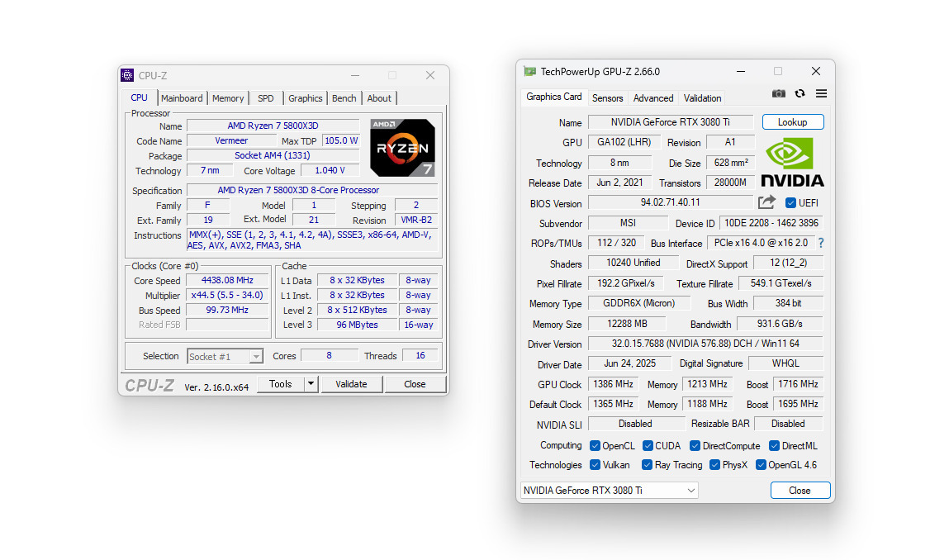The height and width of the screenshot is (560, 949).
Task: Click the Memory Size value 12288 MB
Action: point(627,324)
